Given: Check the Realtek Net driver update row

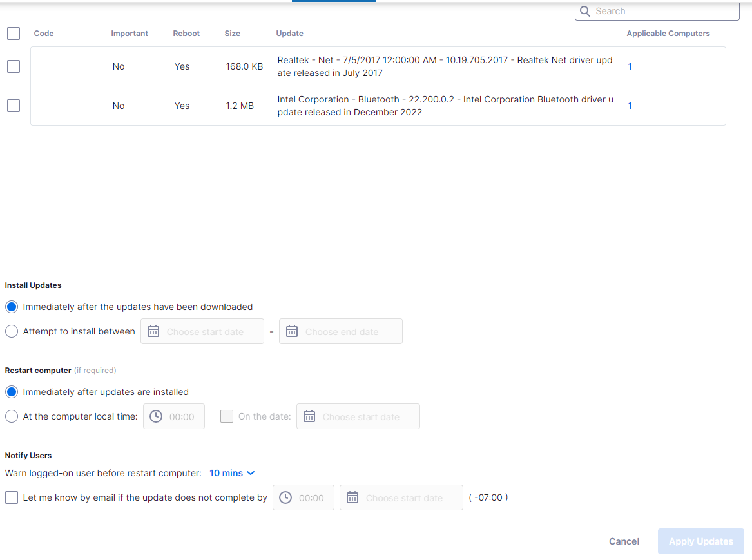Looking at the screenshot, I should point(14,66).
